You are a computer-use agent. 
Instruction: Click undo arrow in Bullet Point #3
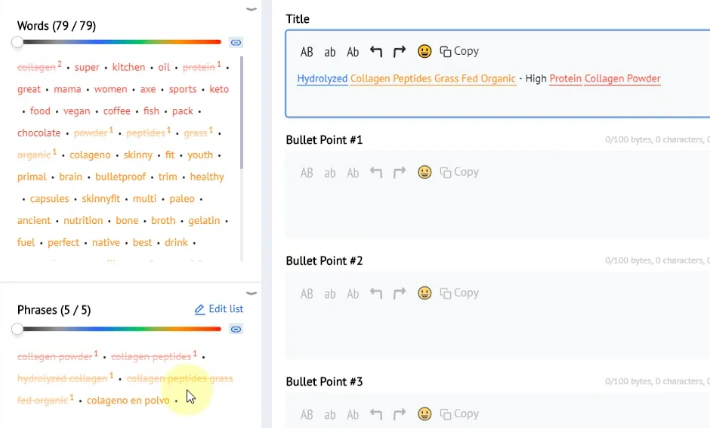[x=376, y=414]
